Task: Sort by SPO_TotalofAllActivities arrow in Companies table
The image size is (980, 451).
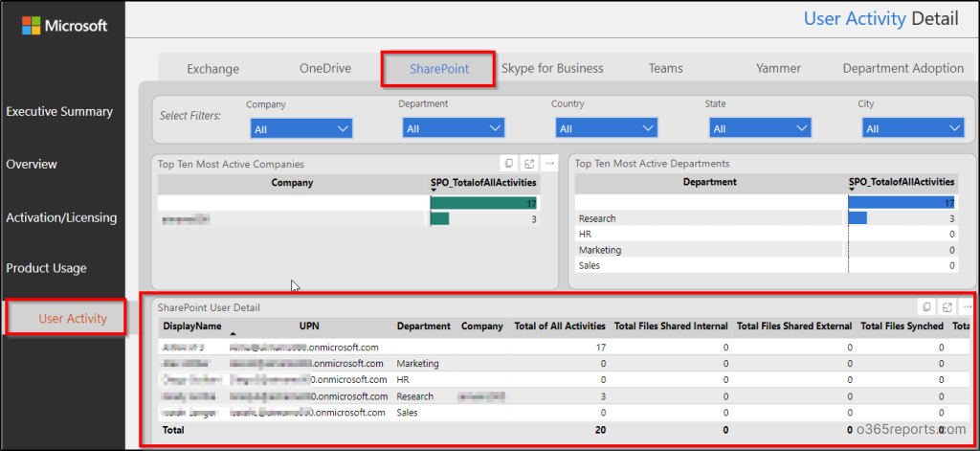Action: coord(434,190)
